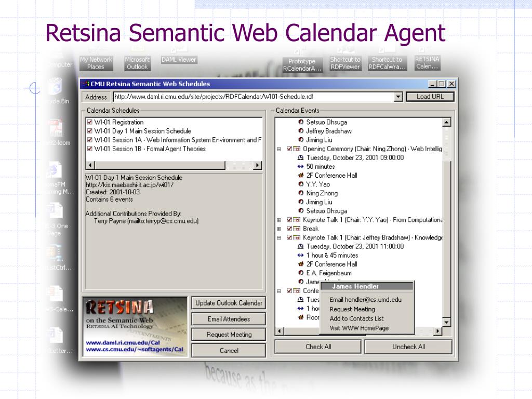Click the Calendar Events scroll up arrow

[x=446, y=122]
